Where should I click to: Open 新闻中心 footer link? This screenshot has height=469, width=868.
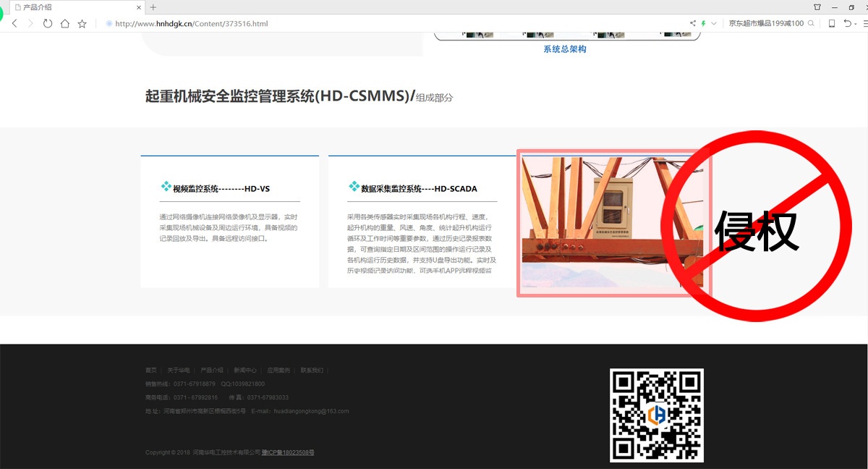(245, 371)
